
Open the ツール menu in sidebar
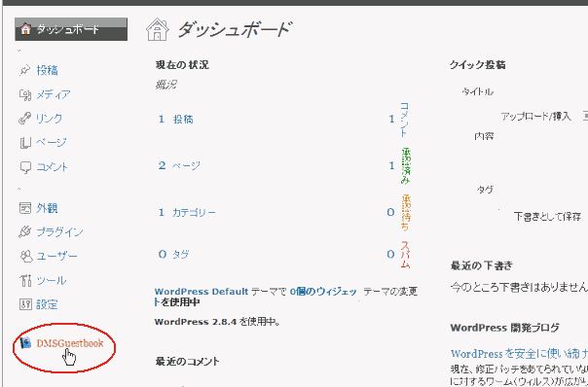click(x=52, y=280)
